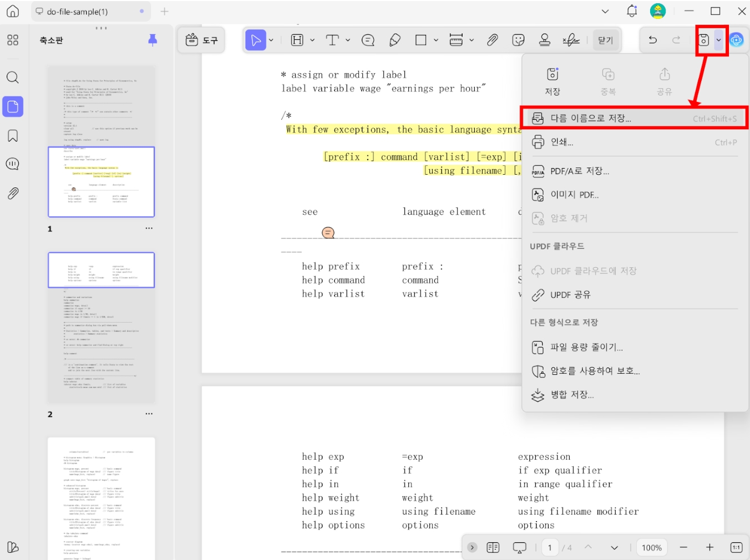This screenshot has height=560, width=750.
Task: Select the text comment tool
Action: [367, 39]
